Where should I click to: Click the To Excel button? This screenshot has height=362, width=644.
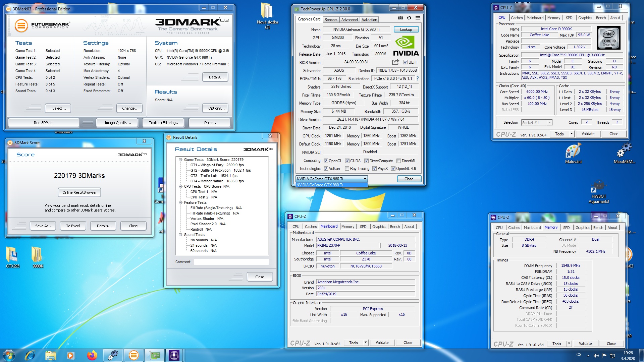point(73,226)
